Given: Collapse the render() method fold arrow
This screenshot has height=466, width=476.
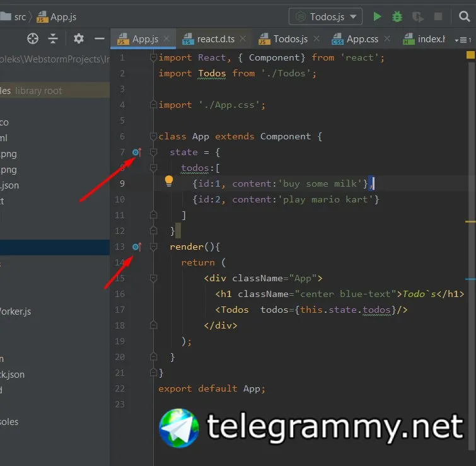Looking at the screenshot, I should (x=154, y=247).
